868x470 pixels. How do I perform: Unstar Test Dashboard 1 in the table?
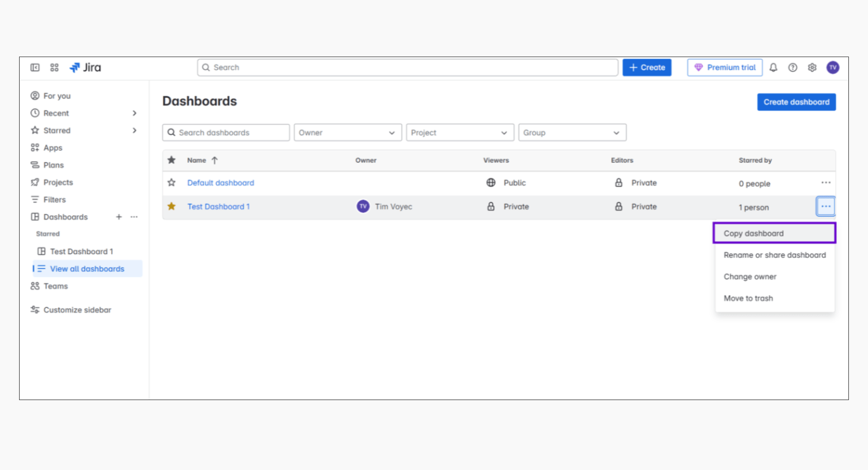pyautogui.click(x=171, y=206)
